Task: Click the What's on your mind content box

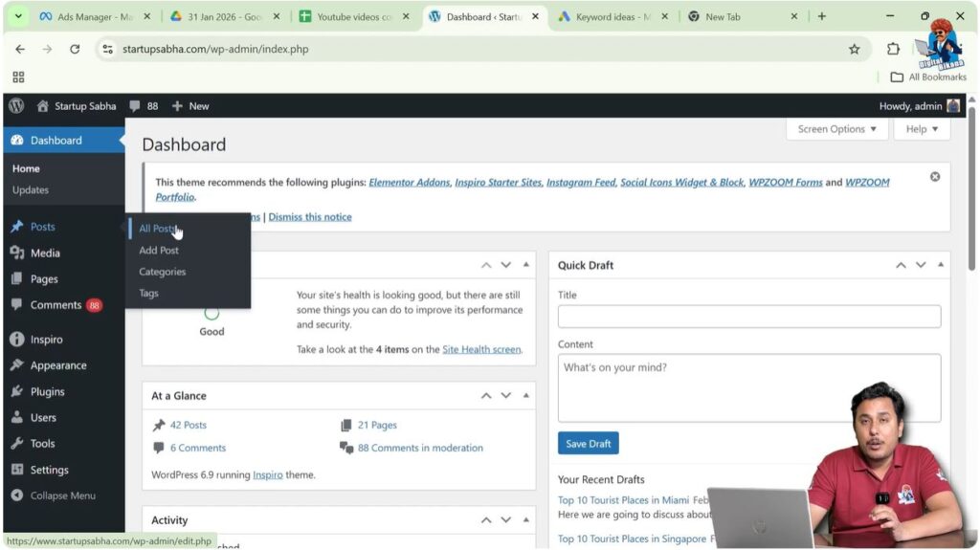Action: 749,388
